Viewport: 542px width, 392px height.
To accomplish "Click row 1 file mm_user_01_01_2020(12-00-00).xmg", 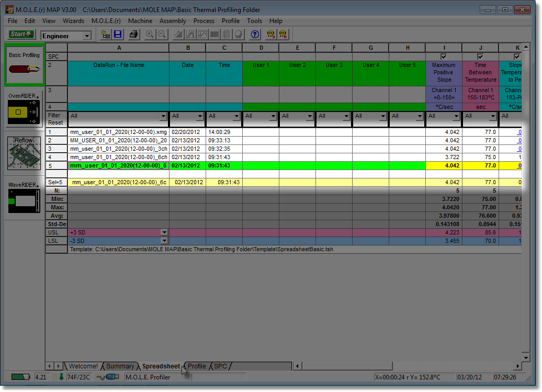I will click(x=118, y=132).
